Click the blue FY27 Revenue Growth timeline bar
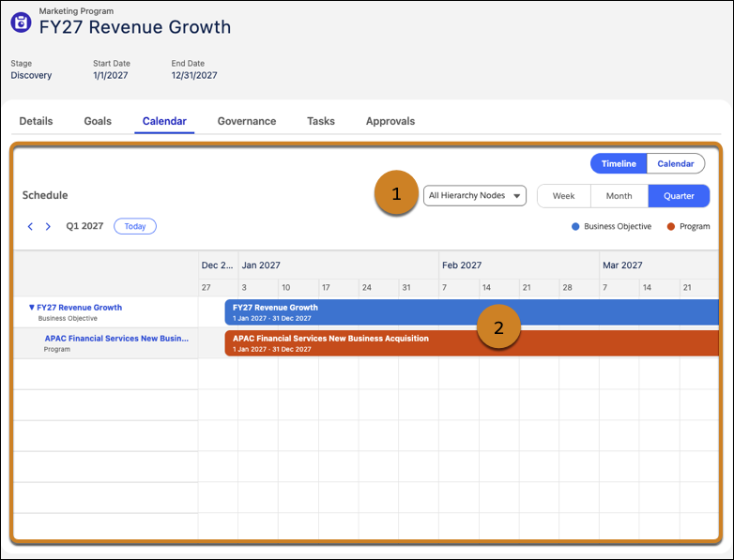Viewport: 734px width, 560px height. (x=472, y=312)
